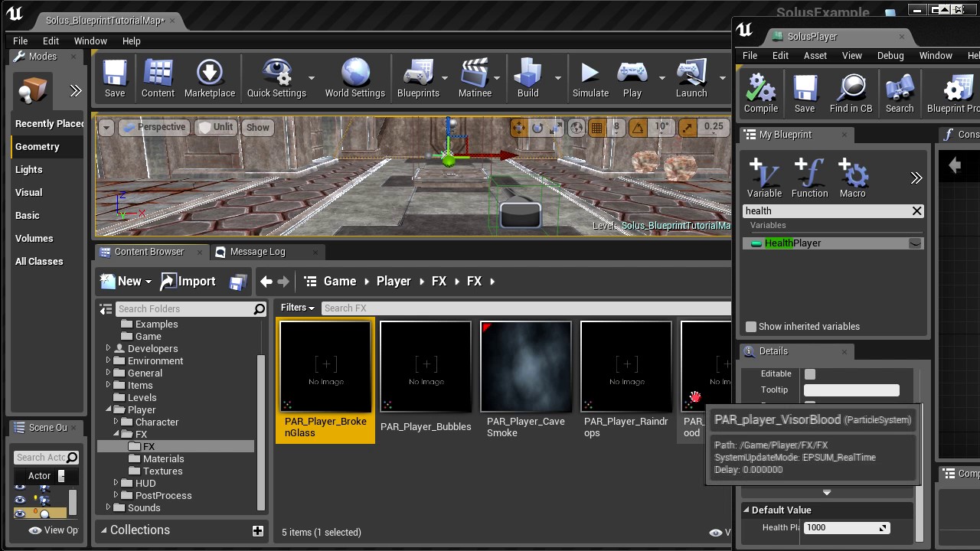Screen dimensions: 980x551
Task: Clear the health search text
Action: point(916,210)
